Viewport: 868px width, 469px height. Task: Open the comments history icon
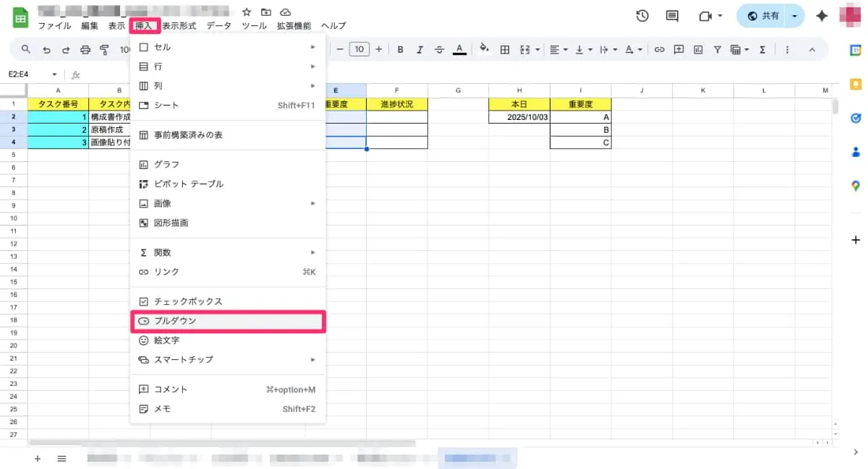coord(672,16)
